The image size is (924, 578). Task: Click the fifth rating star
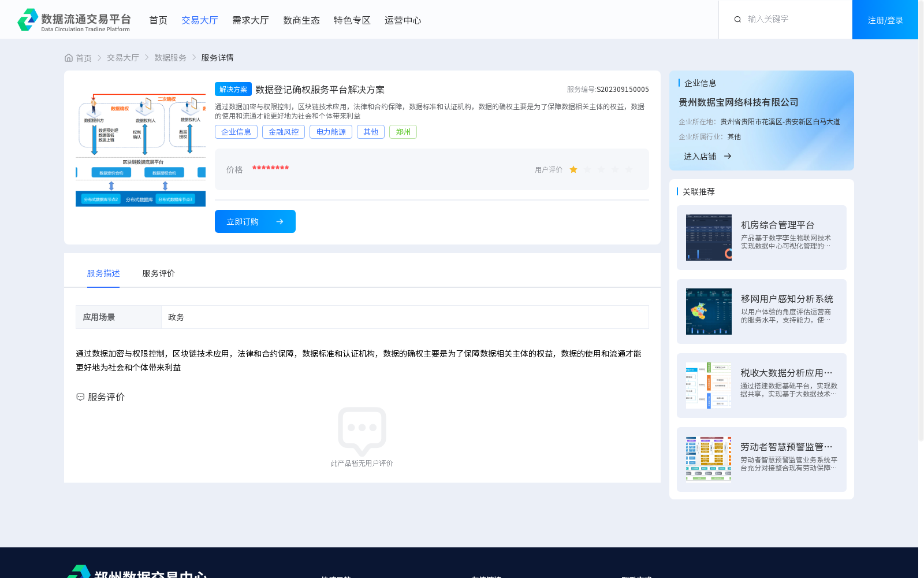(x=629, y=169)
